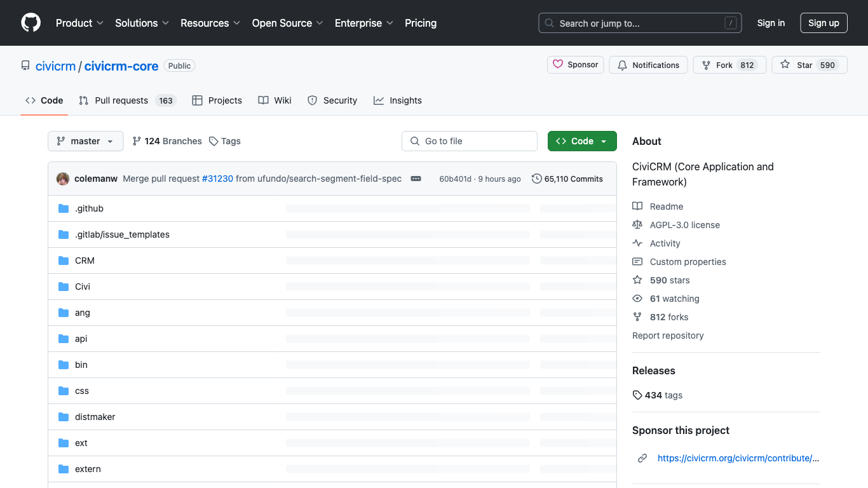Click the colemanw username link
This screenshot has height=488, width=868.
[x=96, y=179]
